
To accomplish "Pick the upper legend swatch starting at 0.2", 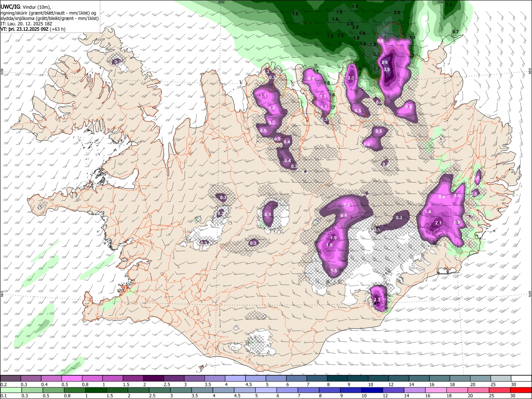I will [10, 379].
